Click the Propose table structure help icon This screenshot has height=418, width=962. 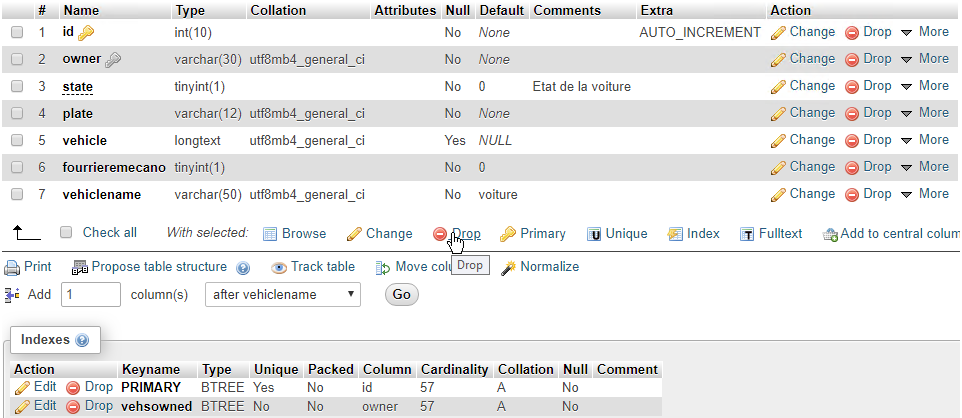[x=243, y=268]
